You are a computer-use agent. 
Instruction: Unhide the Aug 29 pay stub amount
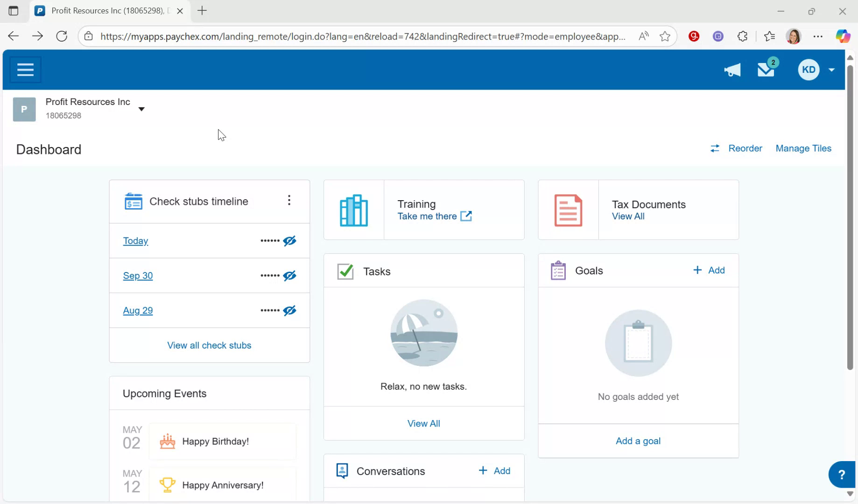(290, 310)
